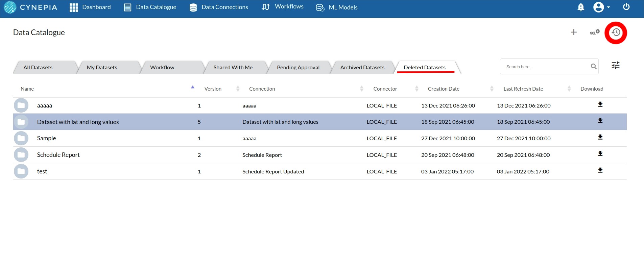Switch to All Datasets tab
Screen dimensions: 644x262
coord(38,67)
